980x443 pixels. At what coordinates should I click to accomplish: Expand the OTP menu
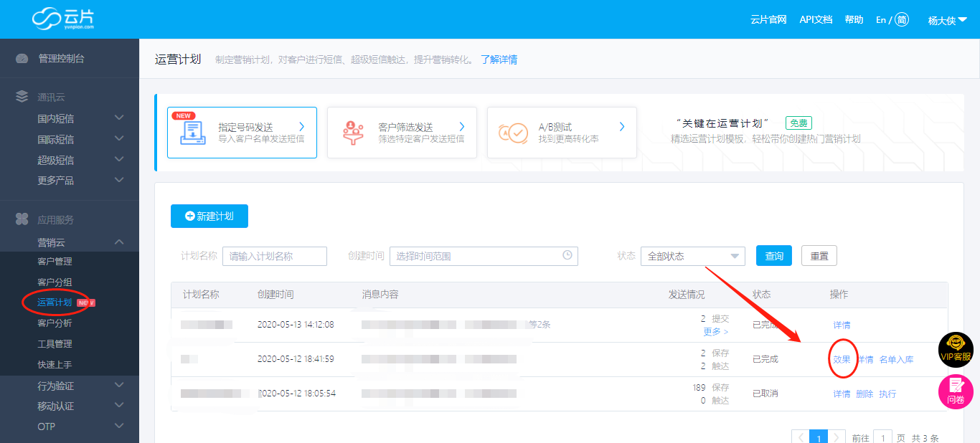pos(119,426)
